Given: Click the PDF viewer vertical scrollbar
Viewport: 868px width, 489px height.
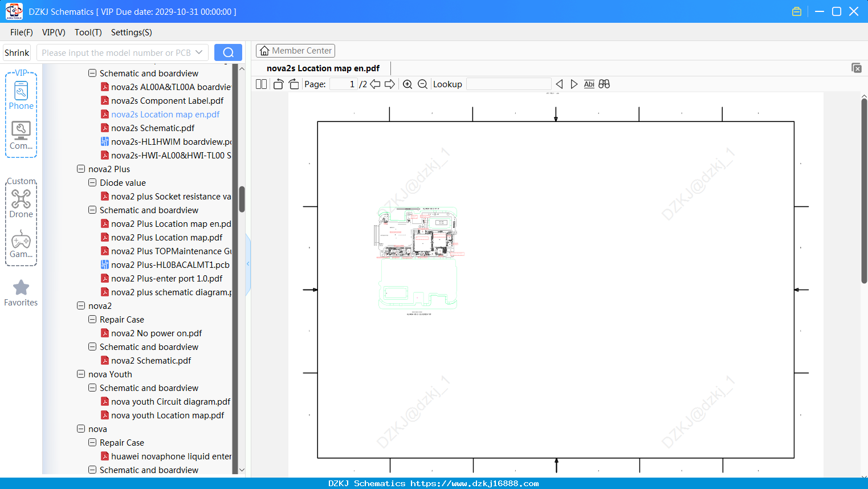Looking at the screenshot, I should point(864,191).
